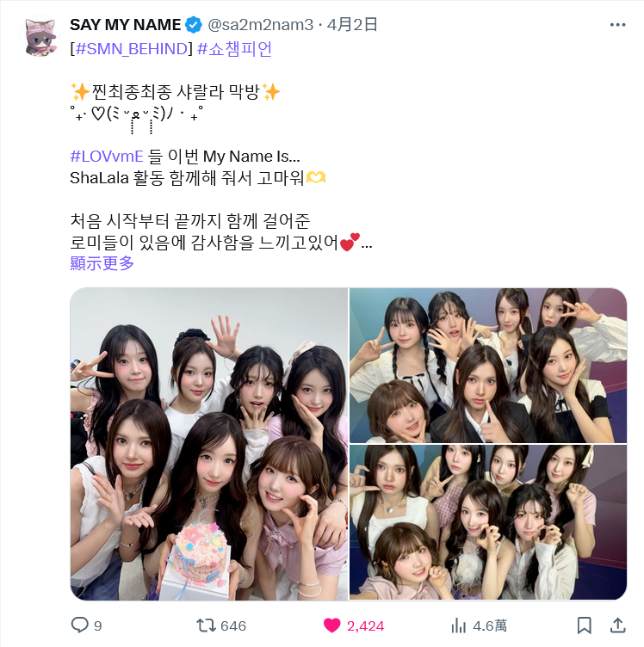Unlike the tweet via pink heart icon

pyautogui.click(x=332, y=625)
